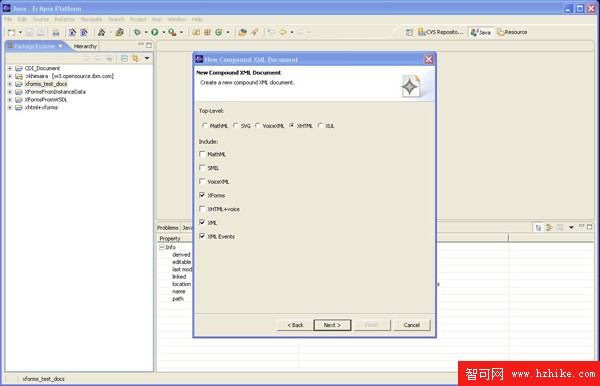Viewport: 600px width, 386px height.
Task: Click Link with Editor icon in Package Explorer
Action: (x=135, y=58)
